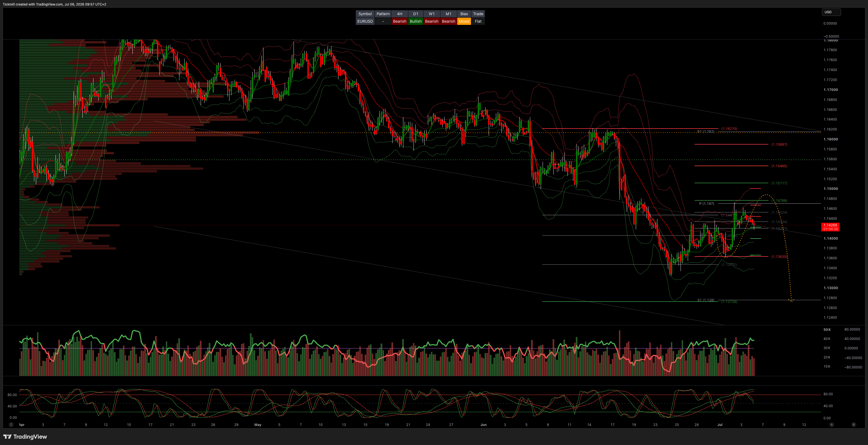Toggle the B scale mode icon
Image resolution: width=868 pixels, height=445 pixels.
(854, 425)
